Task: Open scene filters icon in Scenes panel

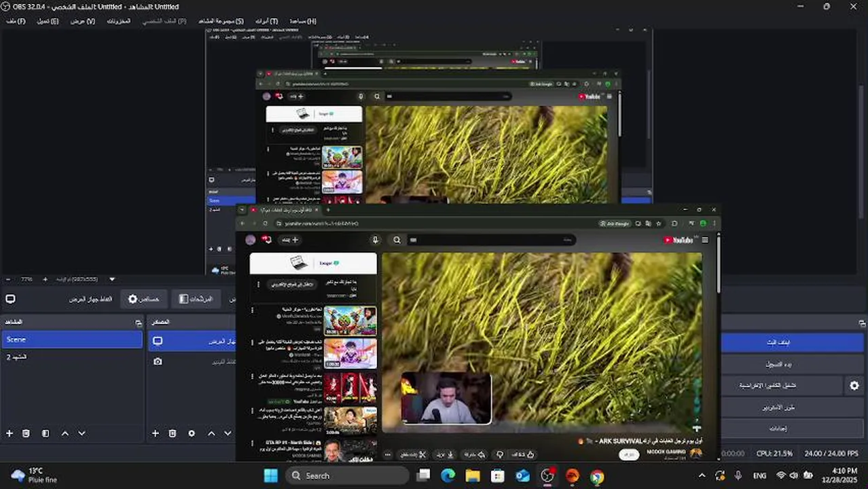Action: [x=45, y=433]
